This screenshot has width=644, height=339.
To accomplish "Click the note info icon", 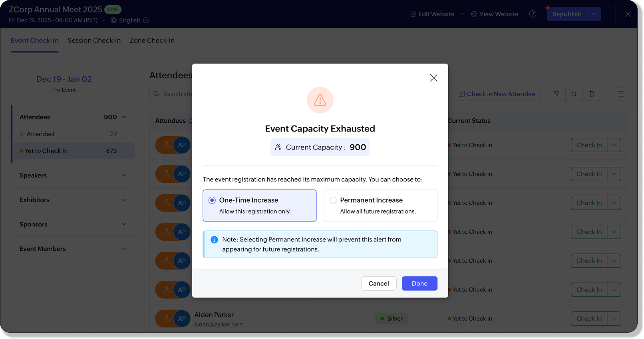I will pyautogui.click(x=214, y=239).
